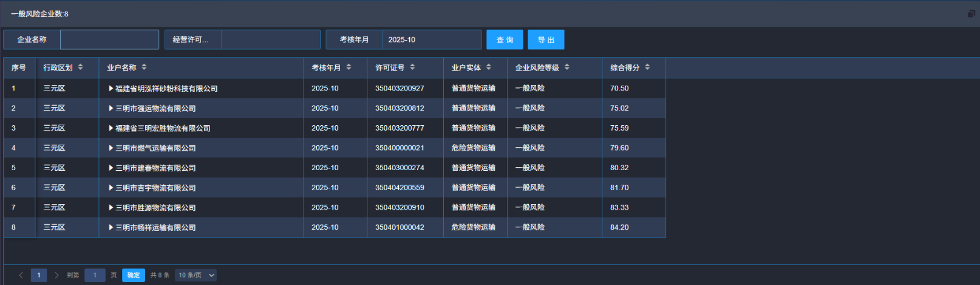Image resolution: width=980 pixels, height=285 pixels.
Task: Focus the 经营许可 input field
Action: (x=270, y=40)
